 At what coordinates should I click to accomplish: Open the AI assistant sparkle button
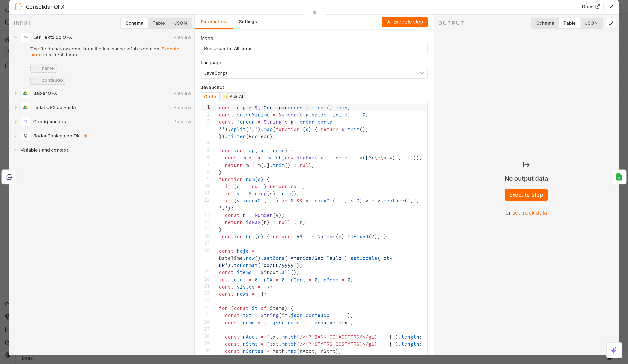tap(614, 350)
